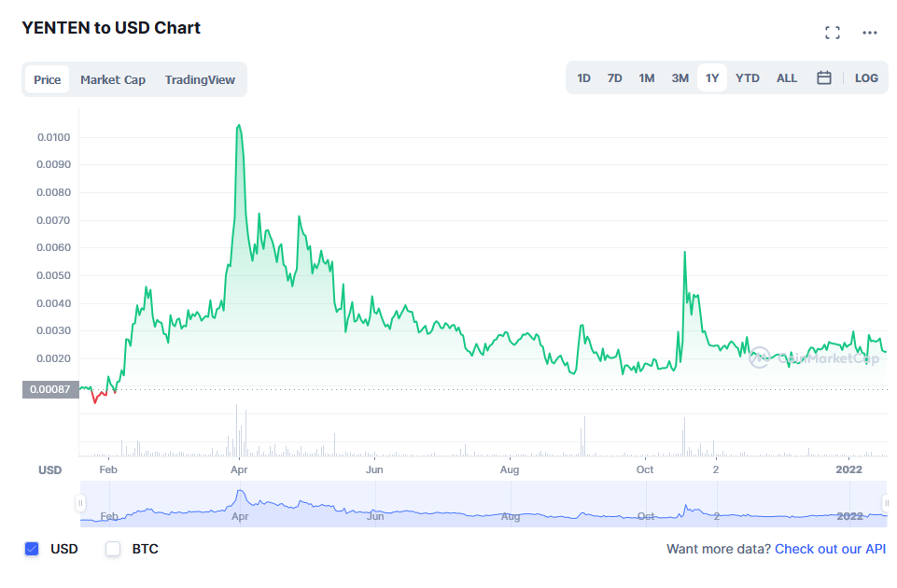897x588 pixels.
Task: Click the Aug label on the x-axis
Action: pos(509,469)
